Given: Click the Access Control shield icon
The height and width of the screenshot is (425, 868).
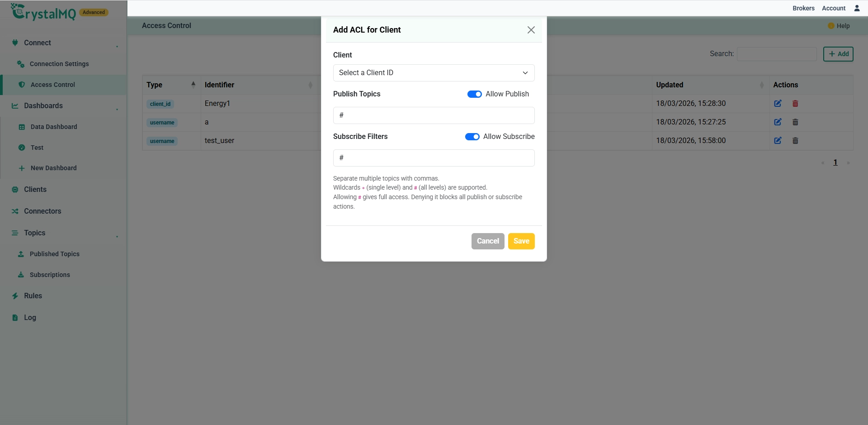Looking at the screenshot, I should [x=22, y=85].
